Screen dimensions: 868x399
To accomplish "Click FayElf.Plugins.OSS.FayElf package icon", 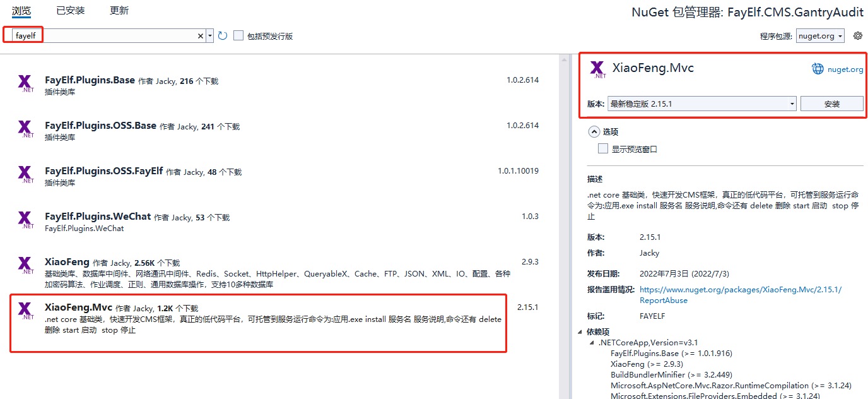I will point(25,174).
